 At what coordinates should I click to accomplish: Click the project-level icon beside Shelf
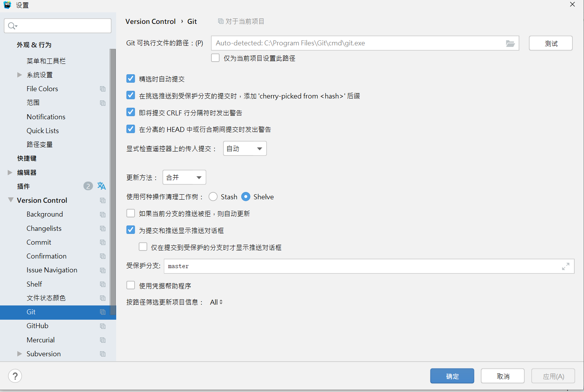(x=103, y=284)
